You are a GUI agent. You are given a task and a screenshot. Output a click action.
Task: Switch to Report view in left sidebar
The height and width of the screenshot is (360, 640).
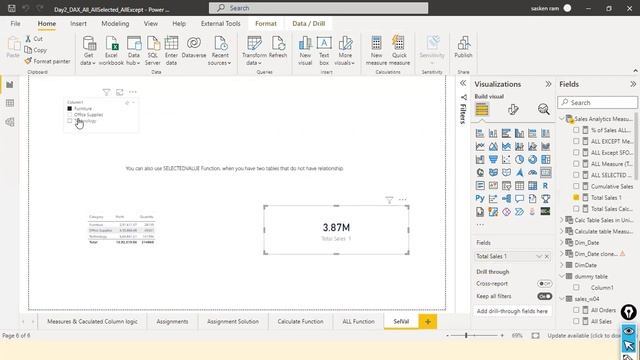tap(10, 84)
